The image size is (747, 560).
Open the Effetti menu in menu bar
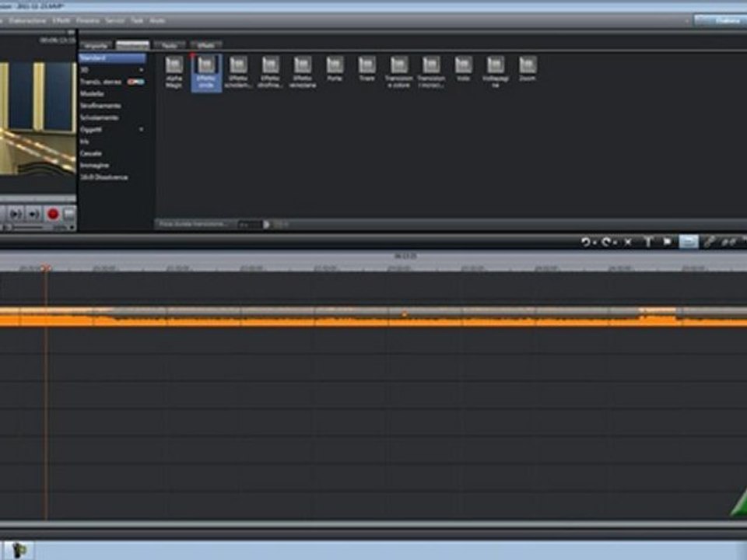click(61, 21)
